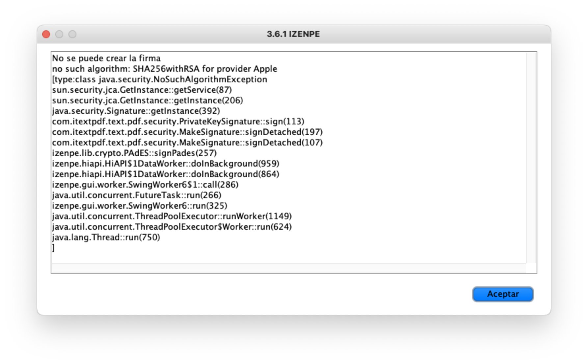
Task: Click the vertical scrollbar track of error text
Action: click(531, 157)
